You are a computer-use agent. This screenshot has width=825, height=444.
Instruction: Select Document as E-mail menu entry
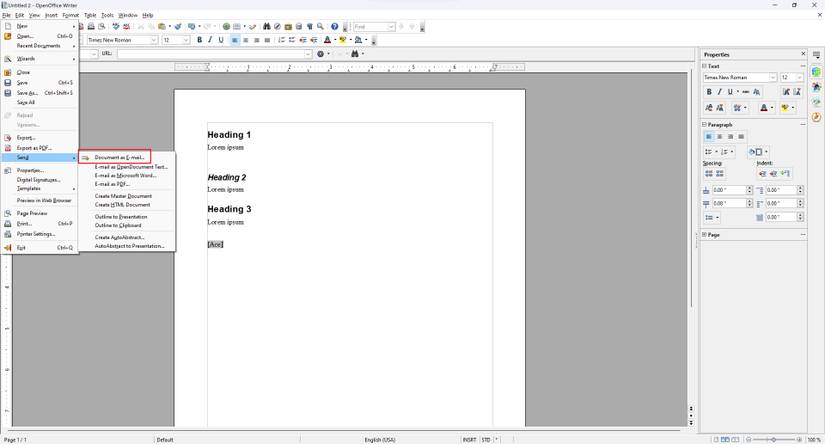click(119, 157)
